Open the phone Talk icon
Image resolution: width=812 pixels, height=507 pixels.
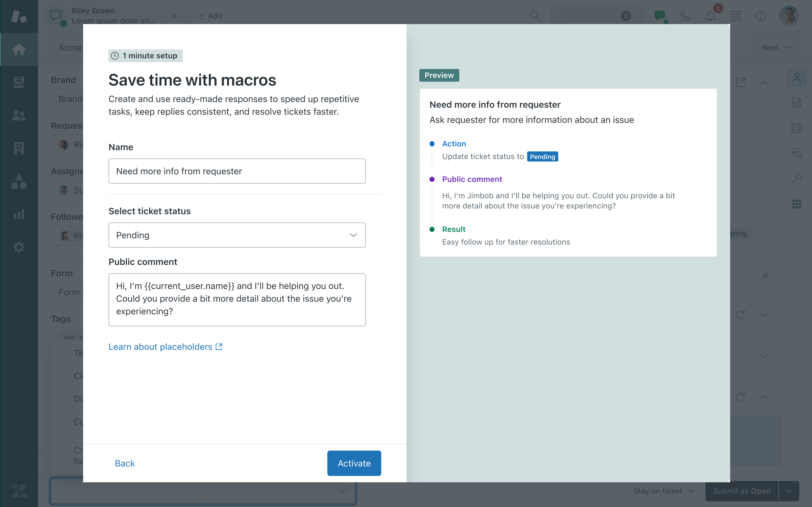[685, 16]
